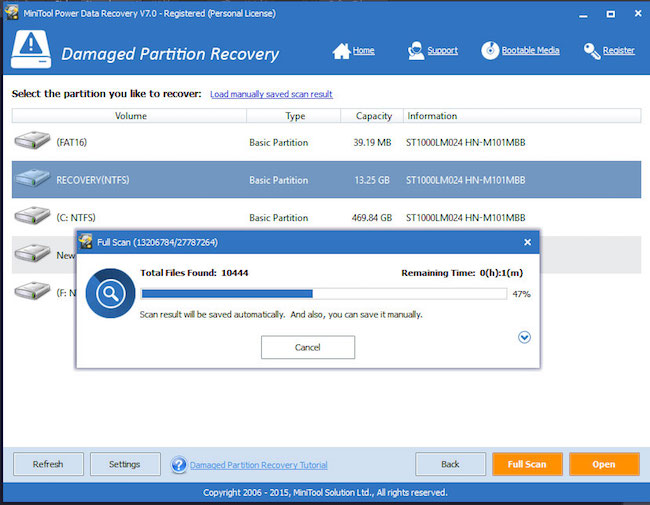Click Load manually saved scan result
650x505 pixels.
pos(271,94)
